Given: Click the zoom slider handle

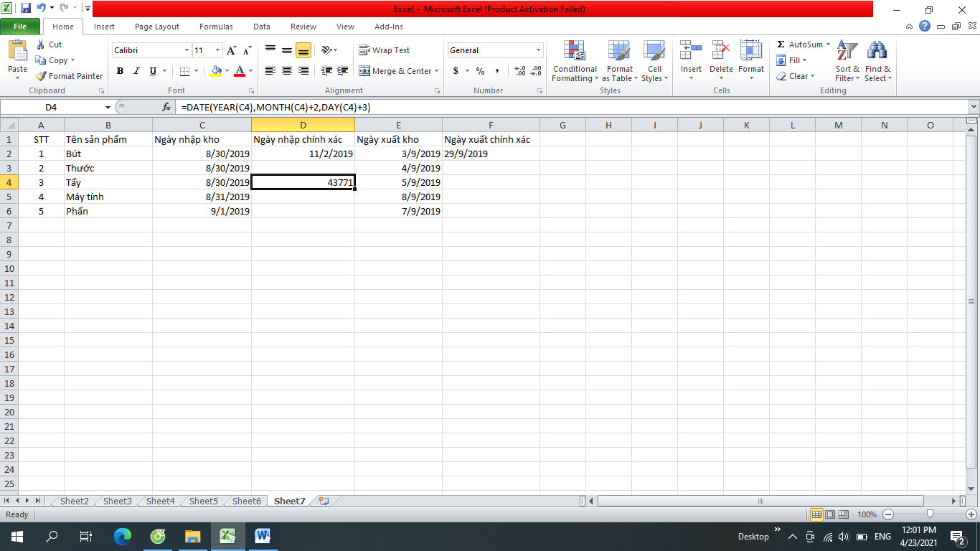Looking at the screenshot, I should pyautogui.click(x=930, y=514).
